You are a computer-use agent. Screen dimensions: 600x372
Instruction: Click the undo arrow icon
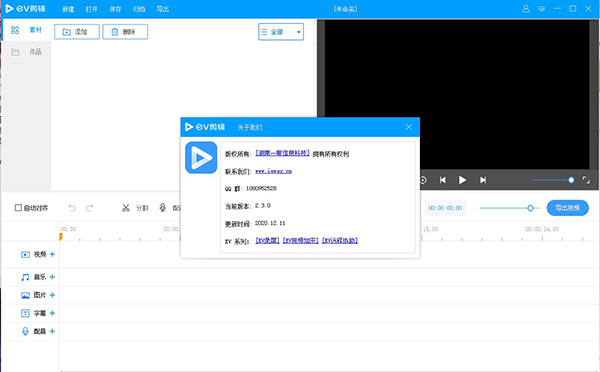(x=72, y=208)
